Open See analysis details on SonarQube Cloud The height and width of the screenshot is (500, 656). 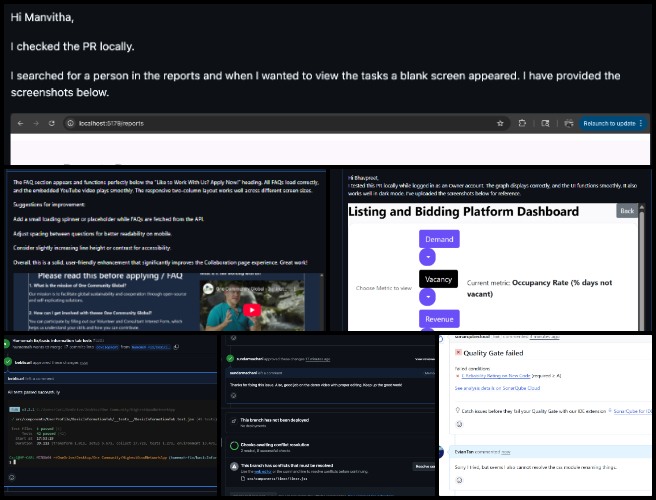pyautogui.click(x=497, y=388)
